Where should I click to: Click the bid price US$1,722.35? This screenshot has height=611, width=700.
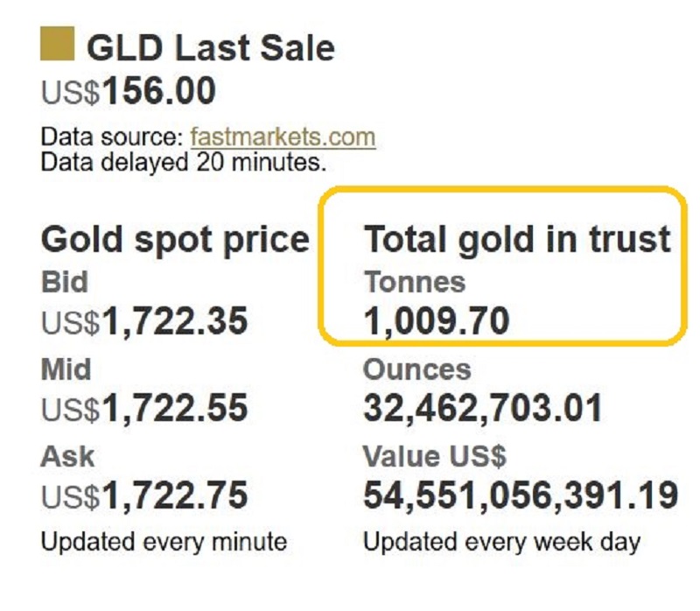click(x=144, y=322)
